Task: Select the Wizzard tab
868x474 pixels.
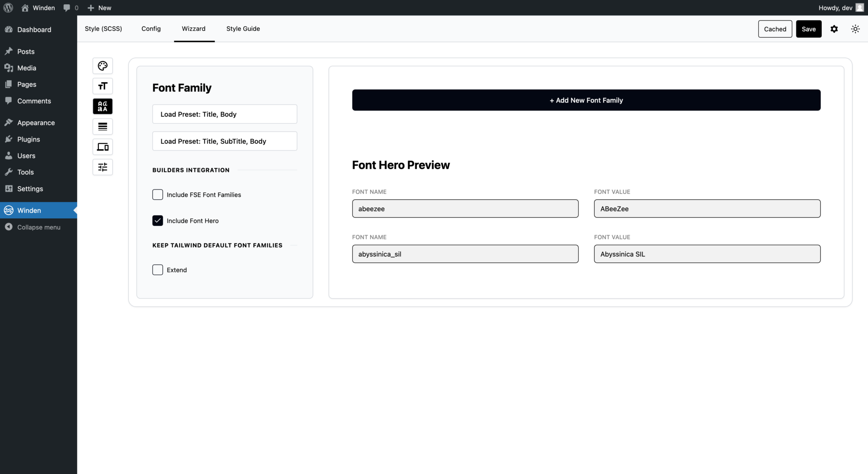Action: pyautogui.click(x=194, y=29)
